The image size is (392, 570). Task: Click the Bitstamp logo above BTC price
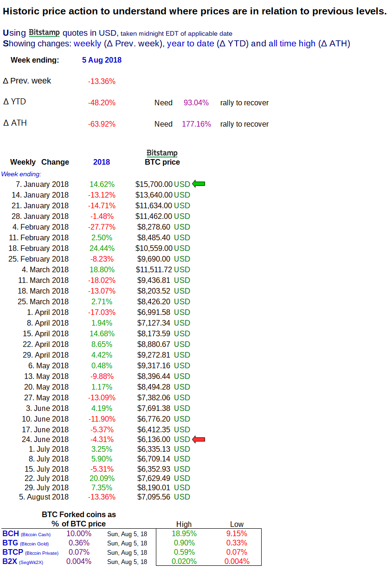[x=162, y=153]
